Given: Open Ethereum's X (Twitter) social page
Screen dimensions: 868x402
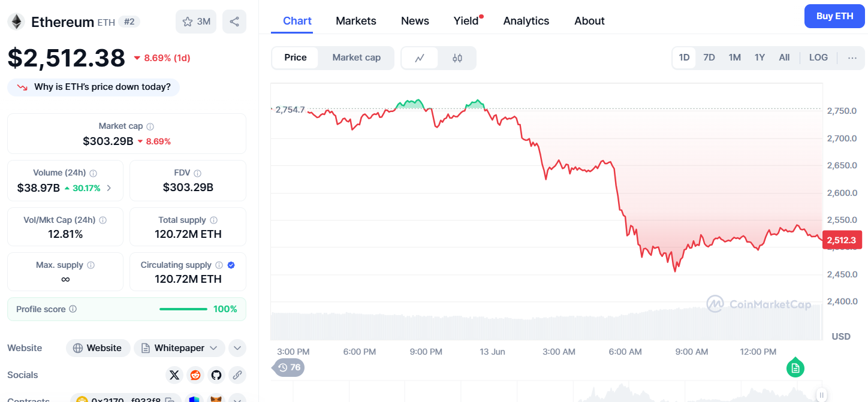Looking at the screenshot, I should pos(174,375).
